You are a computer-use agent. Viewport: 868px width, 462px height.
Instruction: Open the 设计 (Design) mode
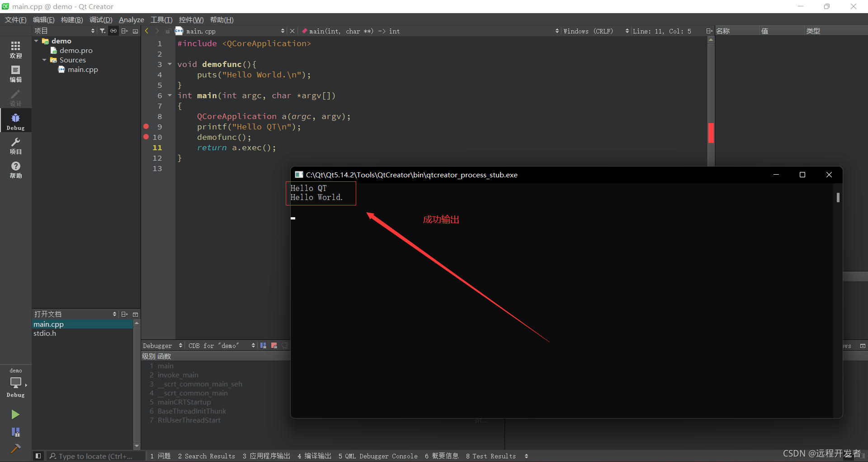15,97
